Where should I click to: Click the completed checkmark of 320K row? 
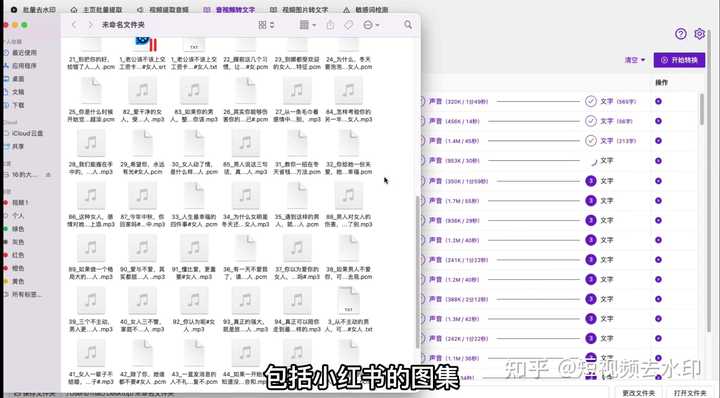tap(591, 101)
